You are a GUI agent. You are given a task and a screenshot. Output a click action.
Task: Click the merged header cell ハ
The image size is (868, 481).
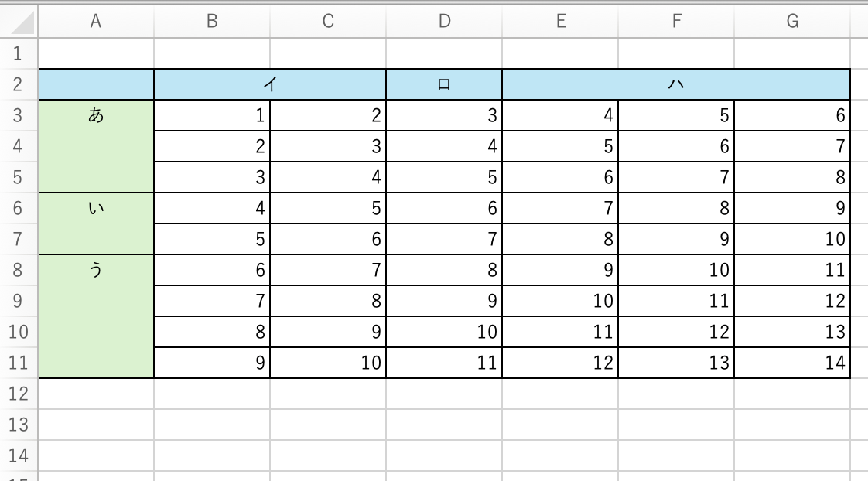[676, 84]
